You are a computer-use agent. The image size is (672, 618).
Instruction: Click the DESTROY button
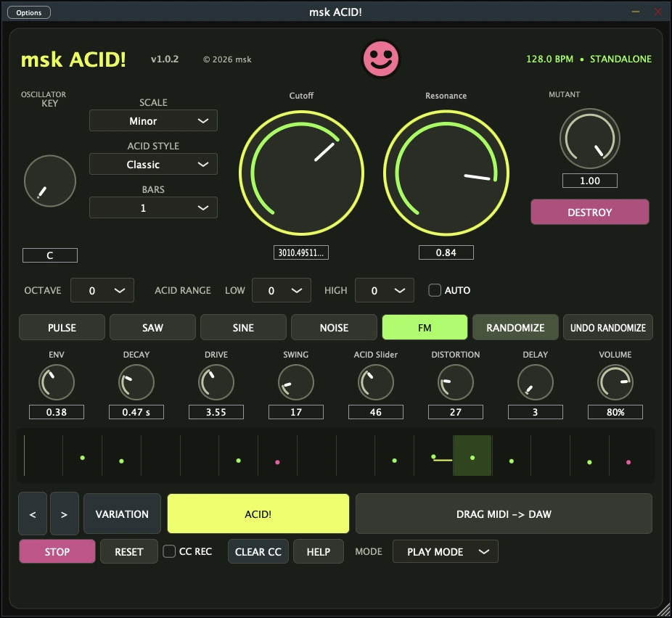click(590, 212)
